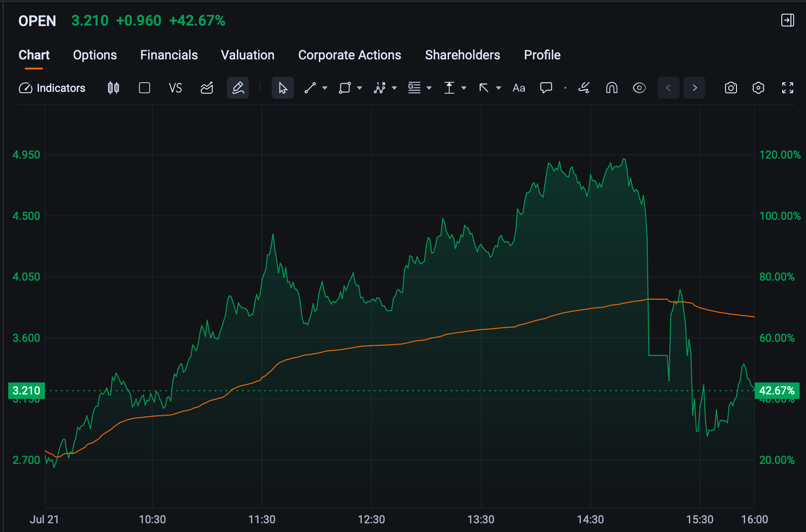Open chart settings gear icon

coord(758,88)
